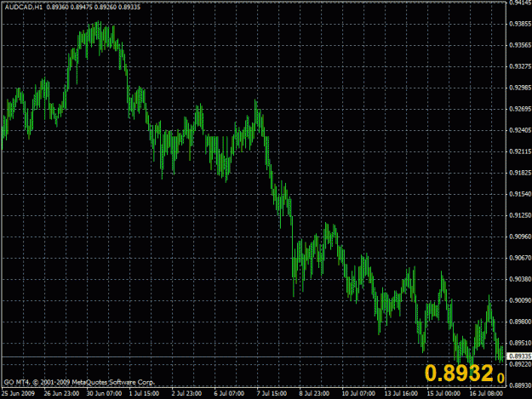Click the 0.92695 price scale label

(x=520, y=109)
